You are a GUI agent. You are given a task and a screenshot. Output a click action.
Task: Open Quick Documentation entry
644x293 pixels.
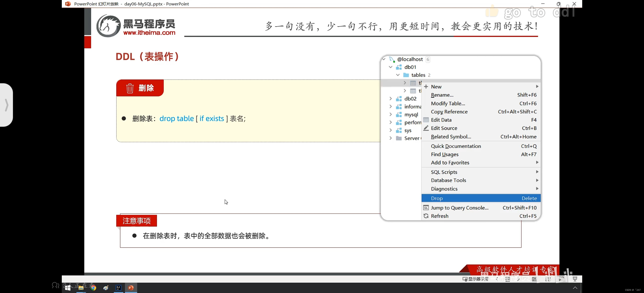tap(481, 146)
